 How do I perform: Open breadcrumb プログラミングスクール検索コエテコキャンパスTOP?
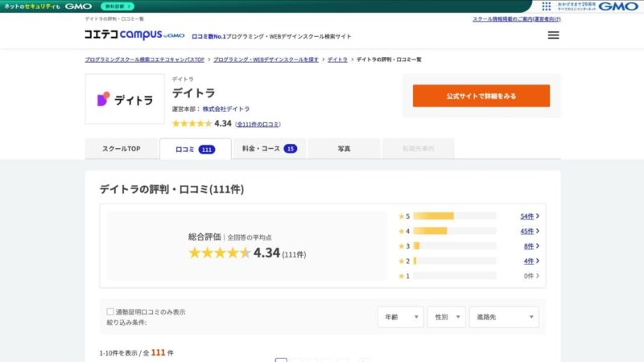click(x=145, y=60)
